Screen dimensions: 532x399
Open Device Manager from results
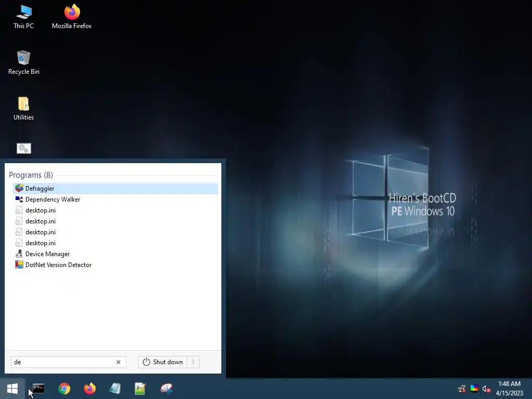115,254
